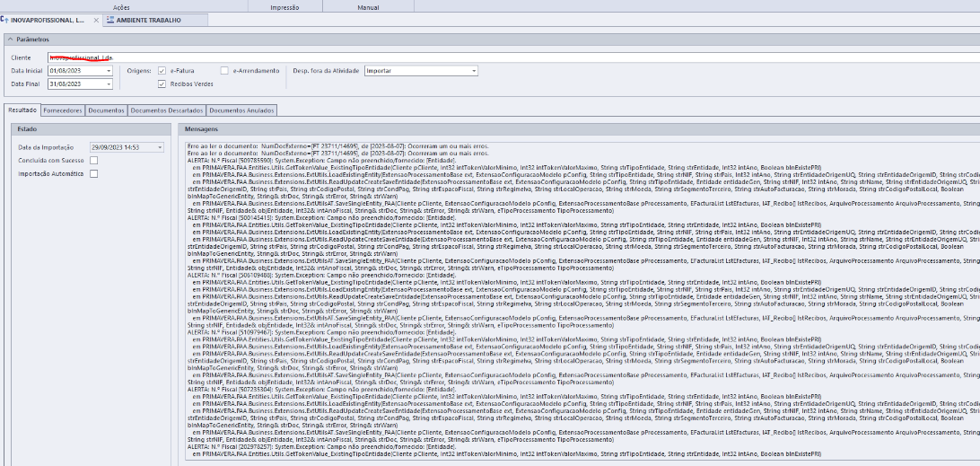This screenshot has height=466, width=980.
Task: Switch to the Fornecedores tab
Action: point(63,110)
